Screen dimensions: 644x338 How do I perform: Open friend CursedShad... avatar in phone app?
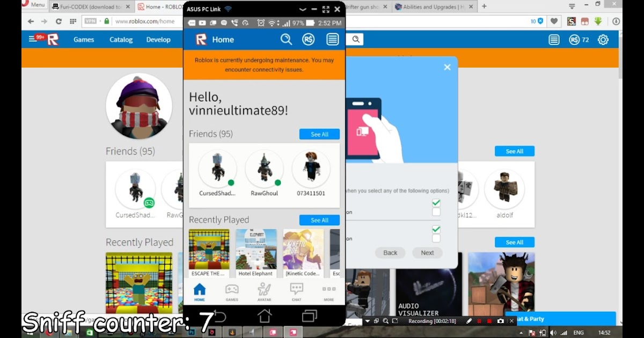click(x=217, y=169)
